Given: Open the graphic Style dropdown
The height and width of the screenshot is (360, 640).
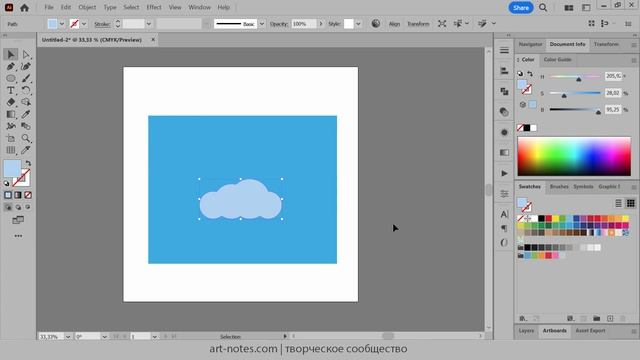Looking at the screenshot, I should [x=358, y=24].
